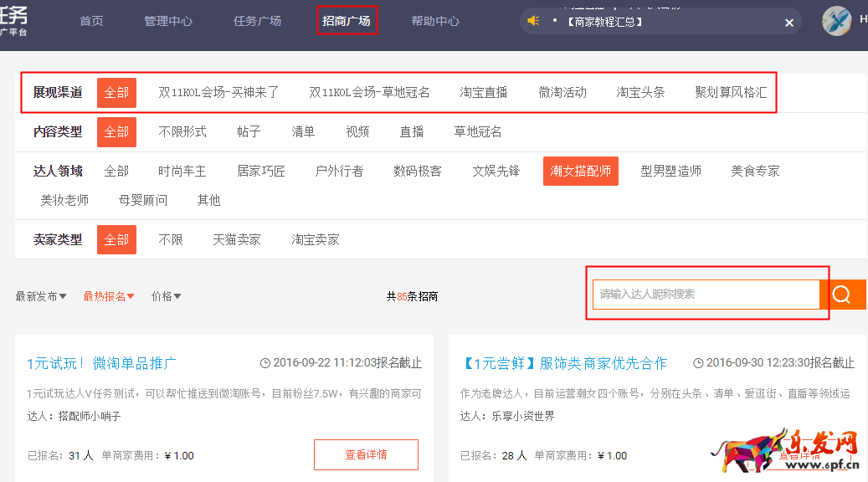Viewport: 868px width, 482px height.
Task: Switch to the 招商广场 tab
Action: click(x=347, y=21)
